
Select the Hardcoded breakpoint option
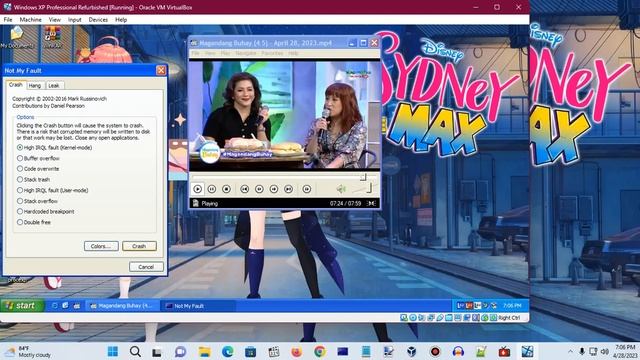[45, 211]
